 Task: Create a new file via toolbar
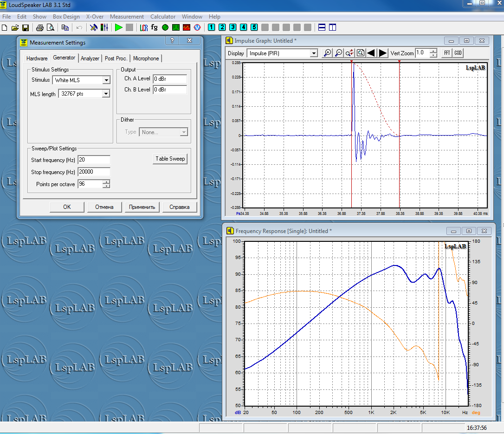pyautogui.click(x=5, y=28)
